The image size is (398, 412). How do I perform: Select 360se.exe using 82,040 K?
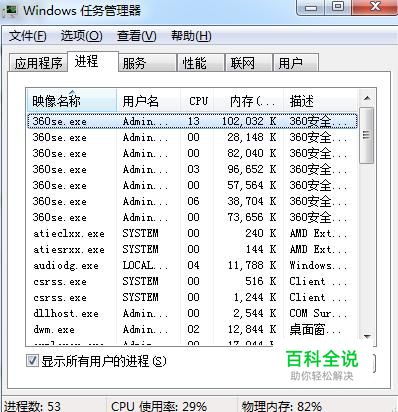(192, 153)
